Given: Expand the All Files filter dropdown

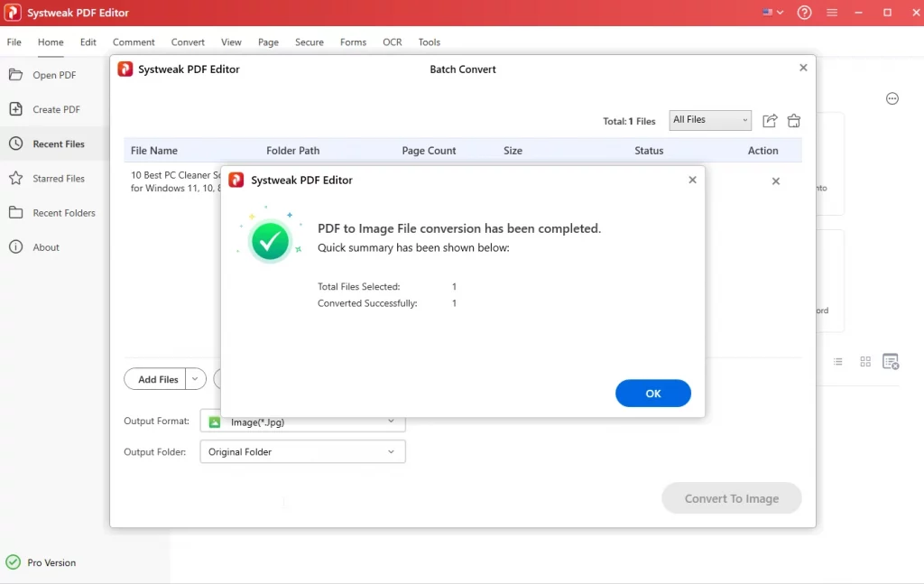Looking at the screenshot, I should 710,120.
